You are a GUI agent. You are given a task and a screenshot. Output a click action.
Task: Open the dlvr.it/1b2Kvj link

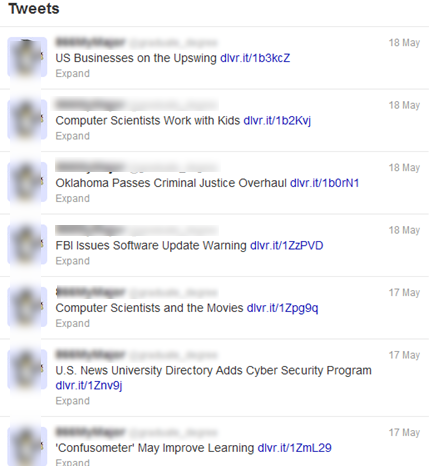pos(277,121)
